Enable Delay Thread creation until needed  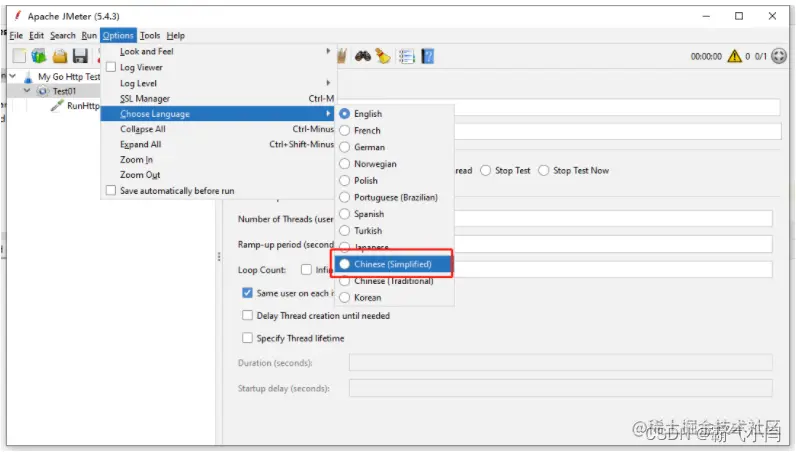(247, 315)
